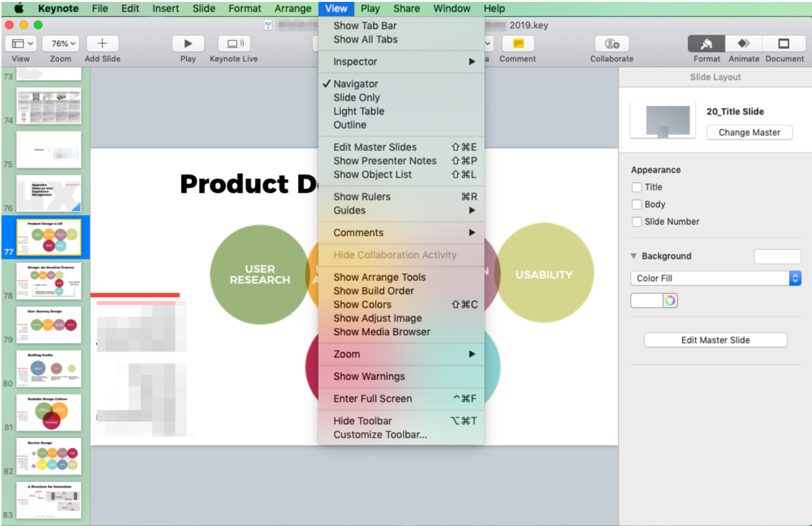
Task: Click the 20_Title Slide master thumbnail
Action: pyautogui.click(x=663, y=120)
